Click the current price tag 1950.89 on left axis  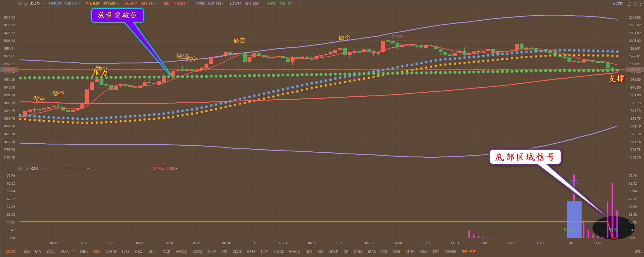click(x=10, y=69)
